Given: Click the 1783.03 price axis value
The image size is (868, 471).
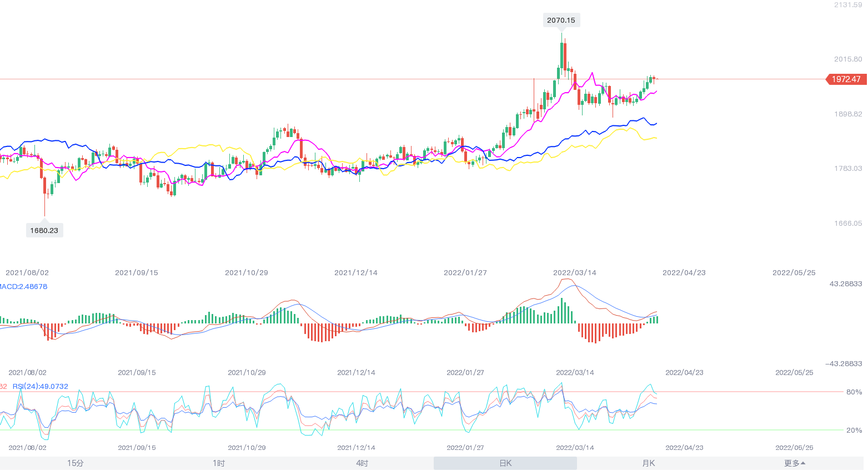Looking at the screenshot, I should pos(848,169).
